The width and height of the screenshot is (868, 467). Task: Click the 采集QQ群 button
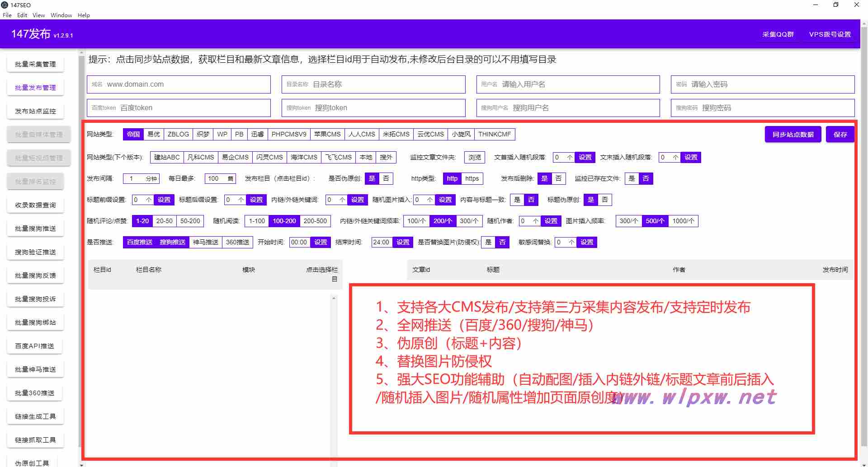tap(778, 34)
